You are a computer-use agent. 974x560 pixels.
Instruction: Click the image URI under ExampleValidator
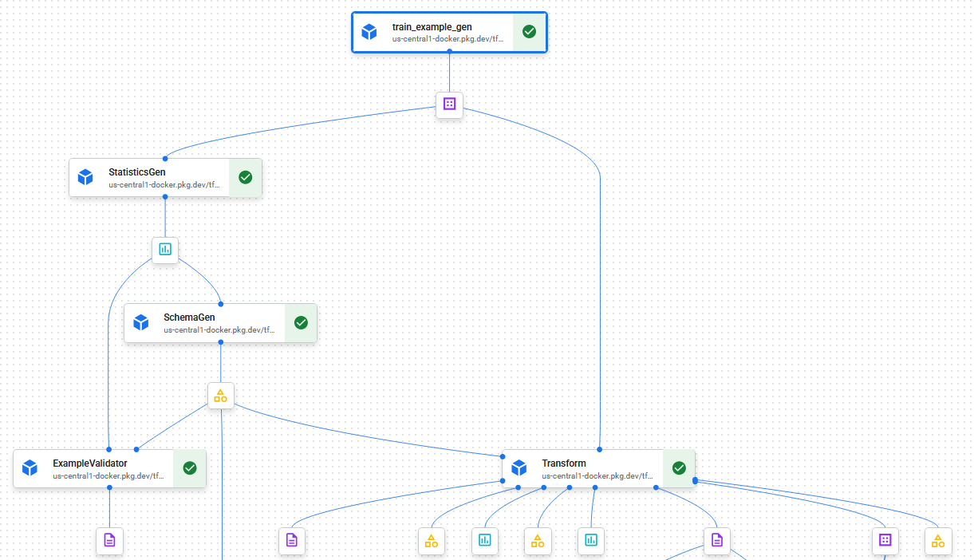pos(108,475)
